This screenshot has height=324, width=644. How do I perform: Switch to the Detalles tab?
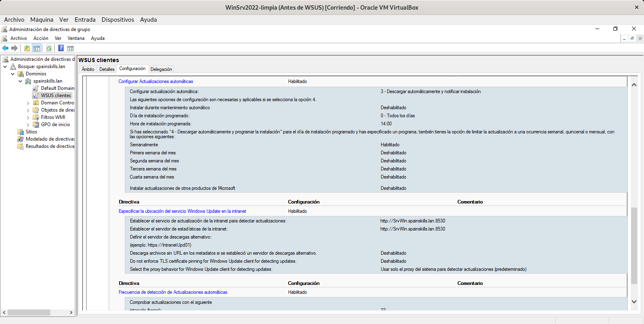click(107, 69)
